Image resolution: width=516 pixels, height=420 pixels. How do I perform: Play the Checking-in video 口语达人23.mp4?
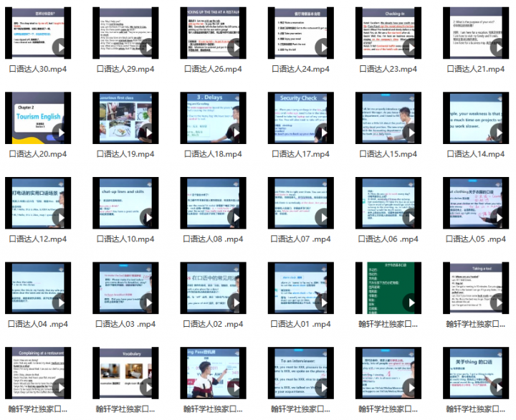point(410,48)
